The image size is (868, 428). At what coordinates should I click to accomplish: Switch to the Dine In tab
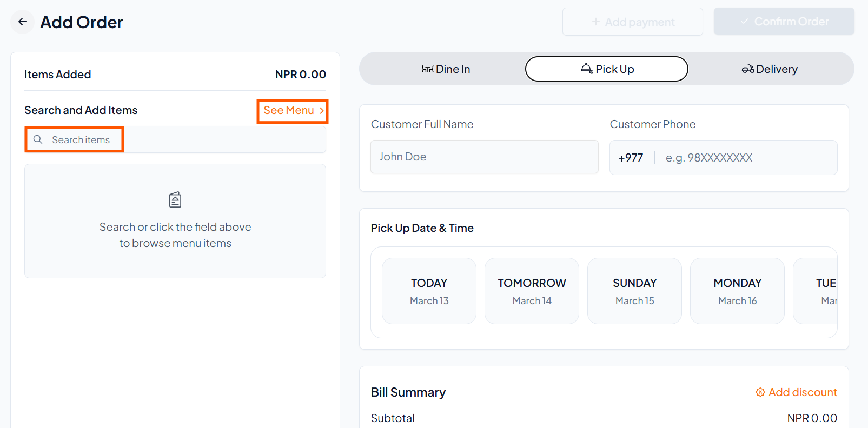(x=446, y=69)
